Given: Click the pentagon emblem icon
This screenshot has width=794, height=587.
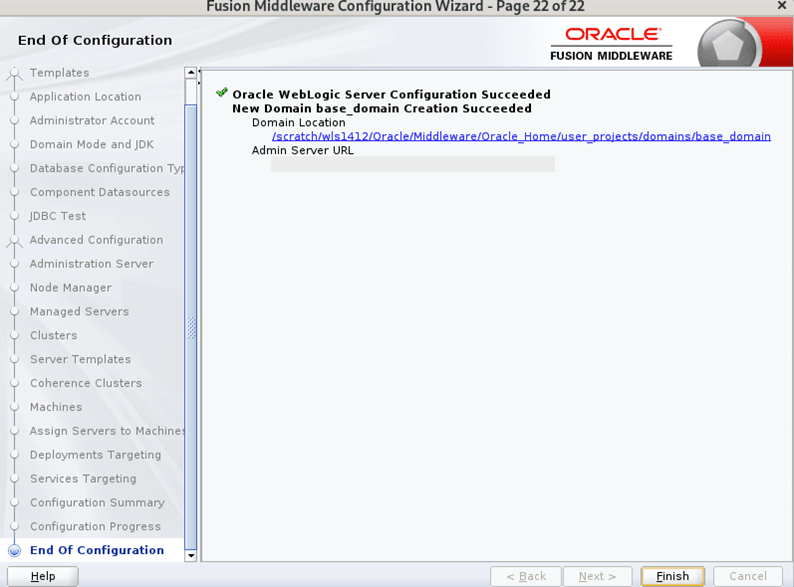Looking at the screenshot, I should 728,46.
